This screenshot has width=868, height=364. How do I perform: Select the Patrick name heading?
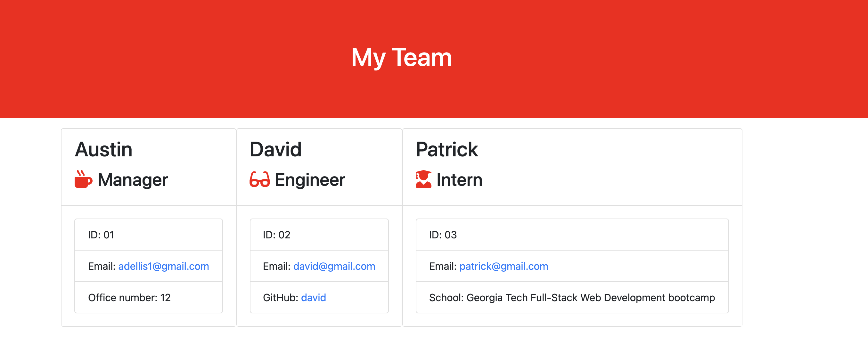coord(447,149)
